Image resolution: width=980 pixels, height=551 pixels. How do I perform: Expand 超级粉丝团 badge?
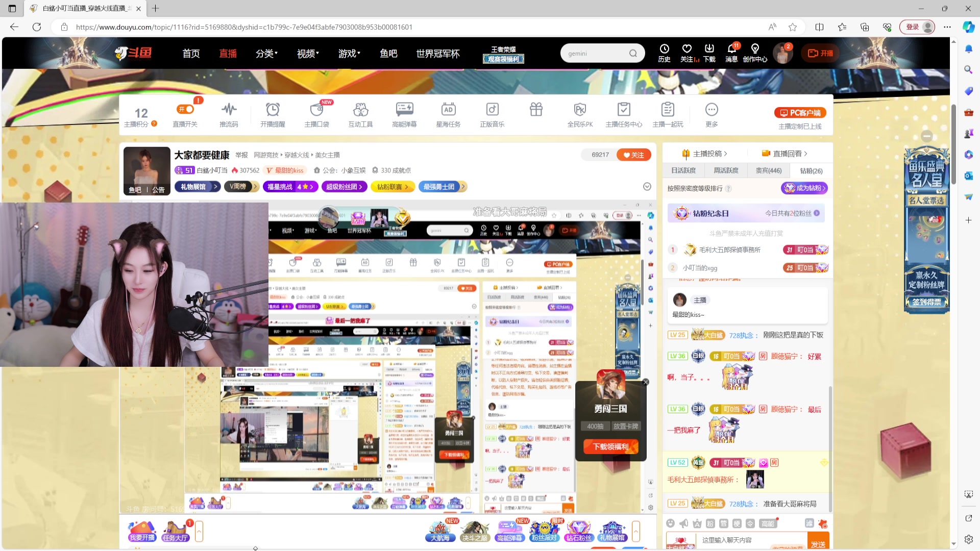(x=345, y=187)
